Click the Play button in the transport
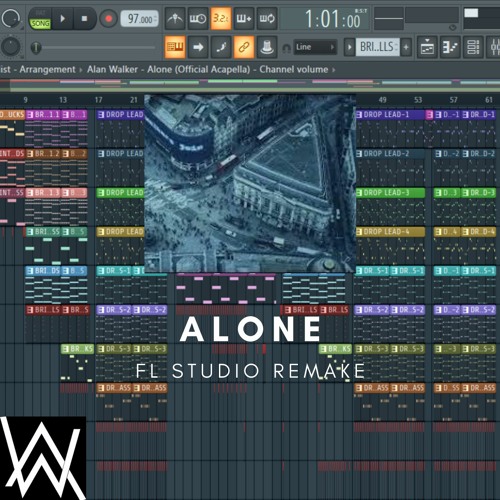 [63, 19]
